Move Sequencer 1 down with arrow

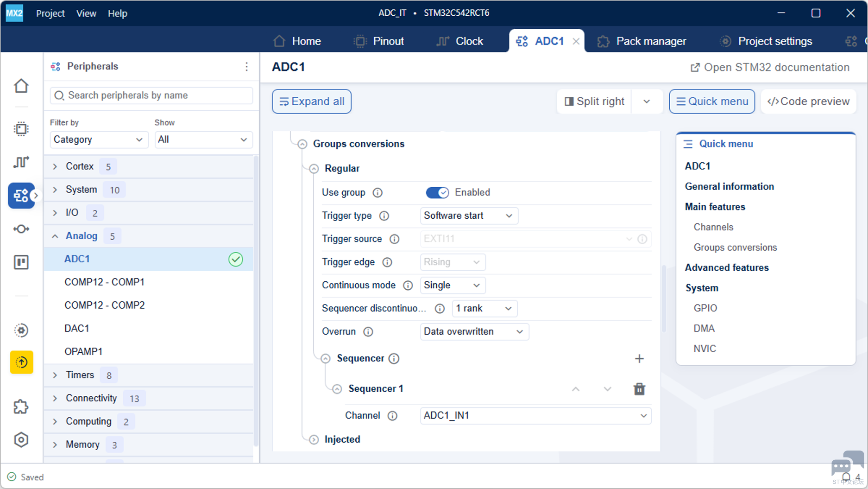coord(607,388)
